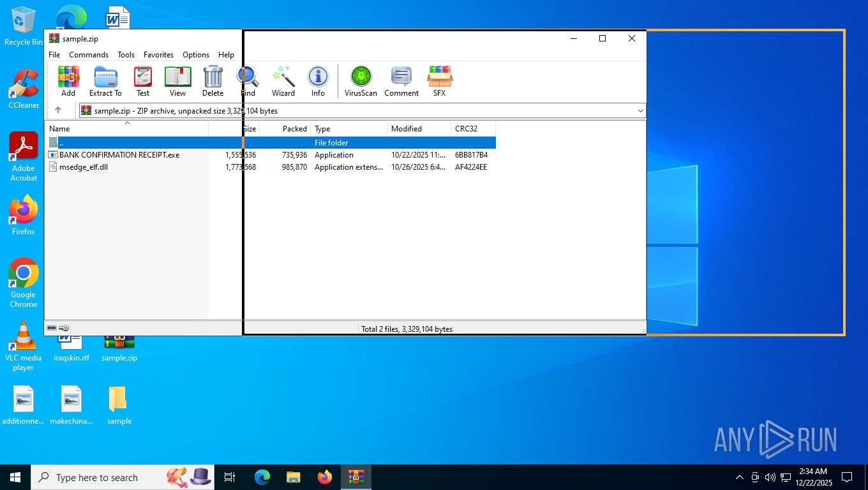Start a VirusScan on the archive
Screen dimensions: 868x490
tap(361, 81)
